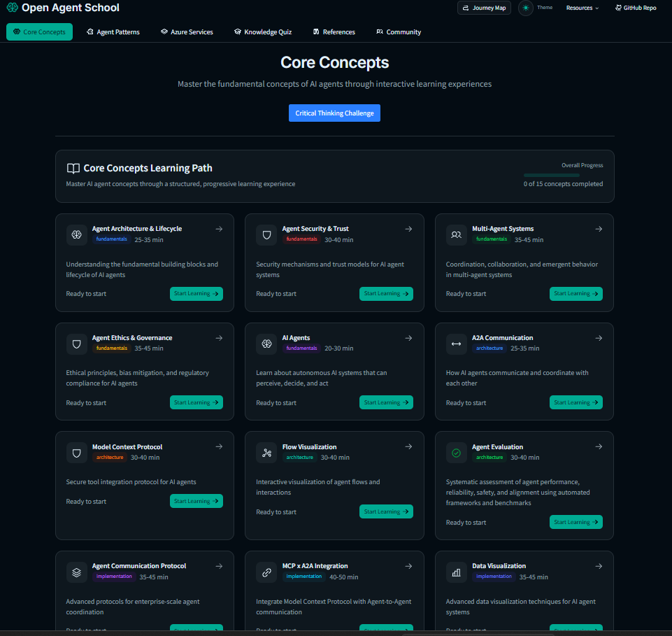Select the Agent Communication Protocol layers icon
Image resolution: width=672 pixels, height=636 pixels.
(x=77, y=572)
